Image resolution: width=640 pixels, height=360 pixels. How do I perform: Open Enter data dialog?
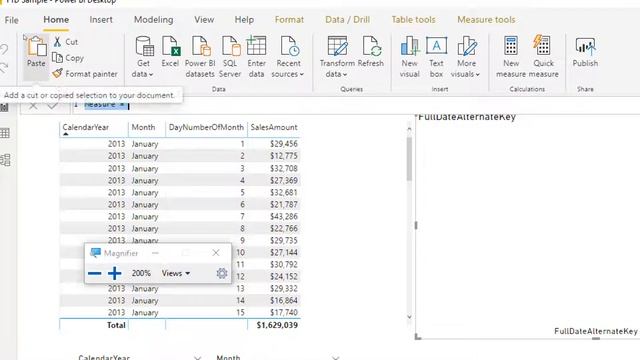coord(256,57)
